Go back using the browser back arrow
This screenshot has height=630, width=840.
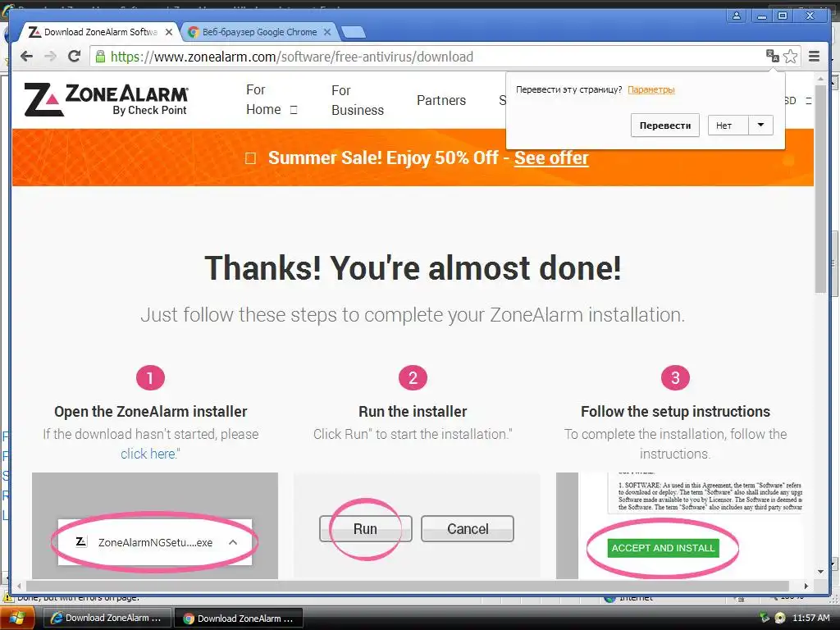pos(26,57)
